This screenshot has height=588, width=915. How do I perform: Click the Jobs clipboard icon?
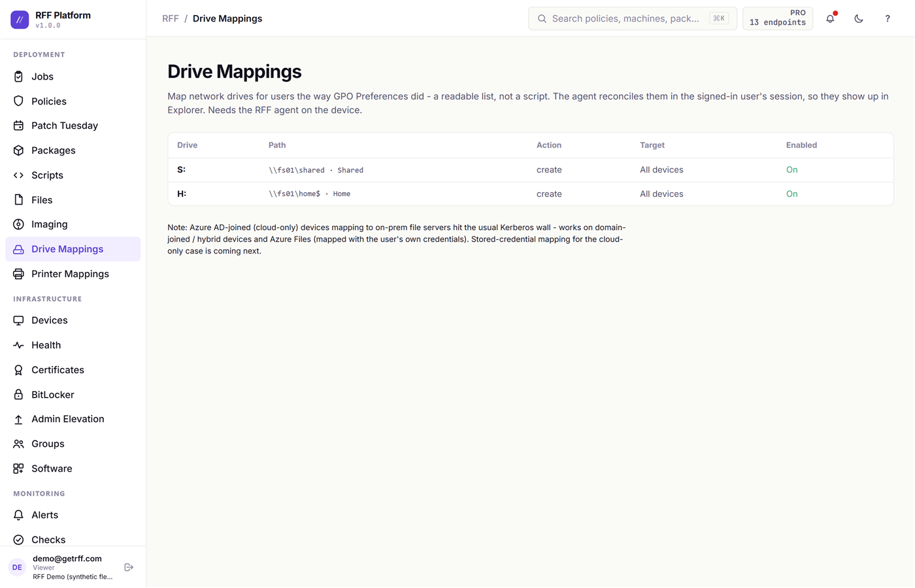(18, 76)
